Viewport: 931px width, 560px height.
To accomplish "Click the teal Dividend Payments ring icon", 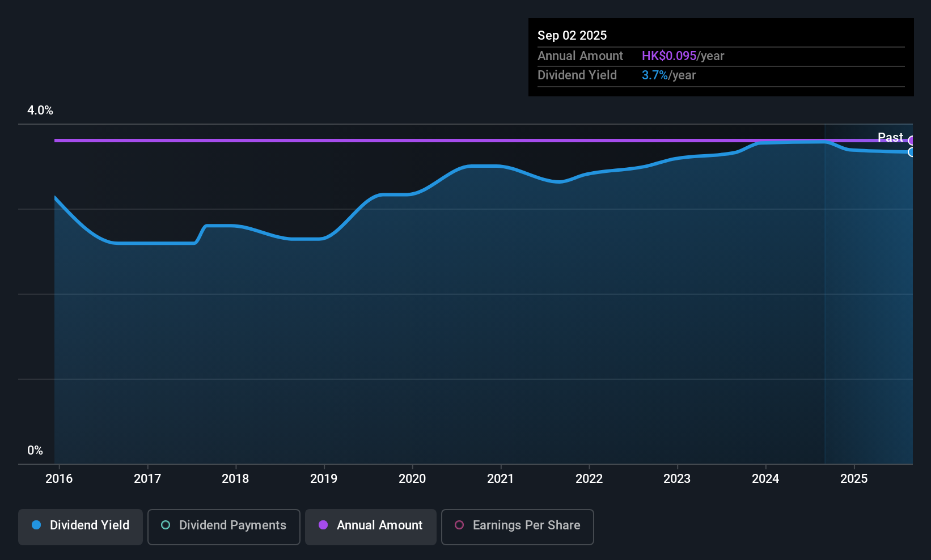I will click(165, 526).
